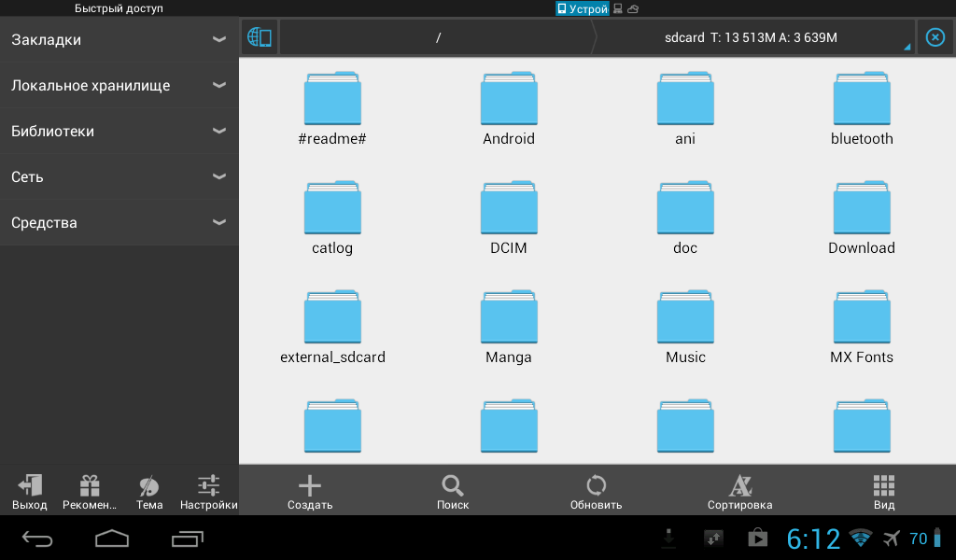Open the Manga folder

click(509, 327)
